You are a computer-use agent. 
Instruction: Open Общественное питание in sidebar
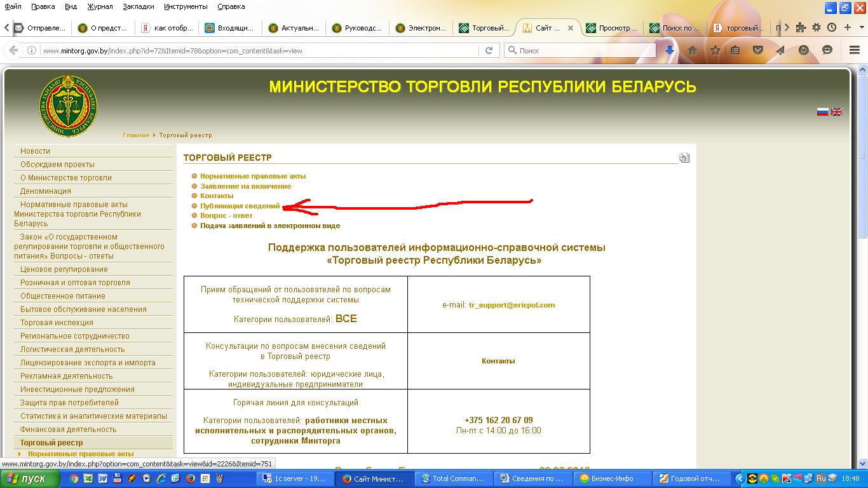click(x=63, y=296)
